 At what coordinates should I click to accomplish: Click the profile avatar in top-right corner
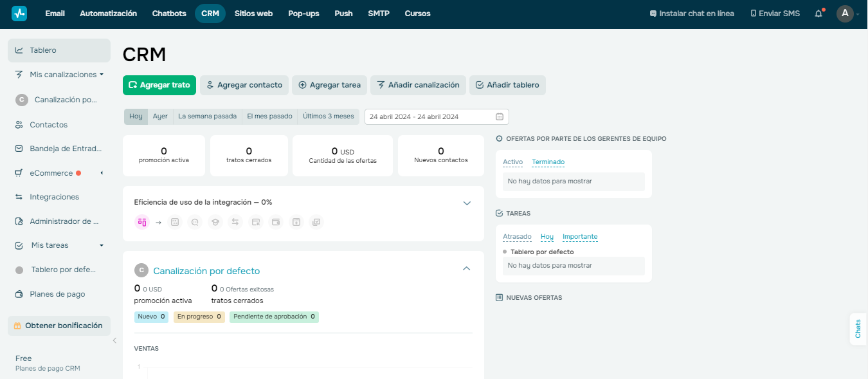pos(845,14)
